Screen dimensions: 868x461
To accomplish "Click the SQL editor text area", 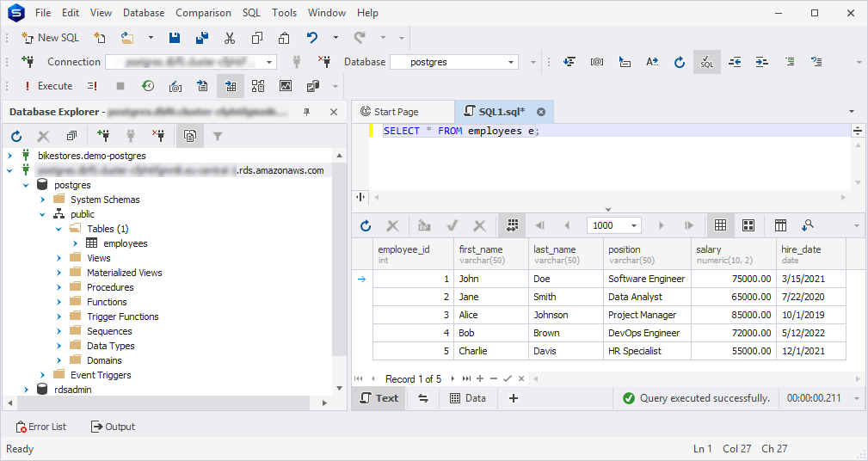I will (x=609, y=157).
